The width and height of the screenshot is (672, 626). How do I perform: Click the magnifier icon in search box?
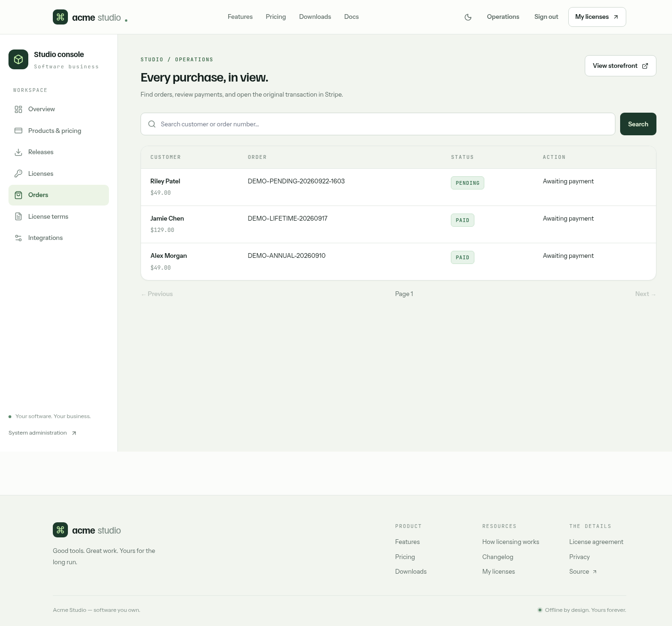(x=152, y=124)
